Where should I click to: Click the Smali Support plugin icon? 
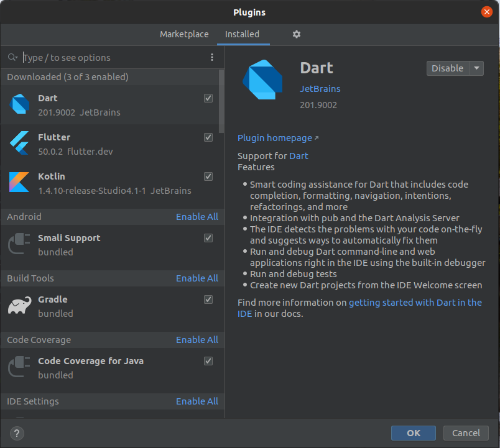click(x=18, y=244)
